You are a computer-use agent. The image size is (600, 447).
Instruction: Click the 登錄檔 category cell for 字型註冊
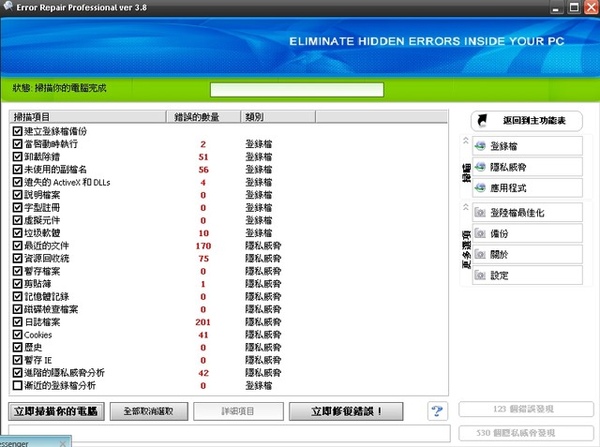pyautogui.click(x=259, y=207)
